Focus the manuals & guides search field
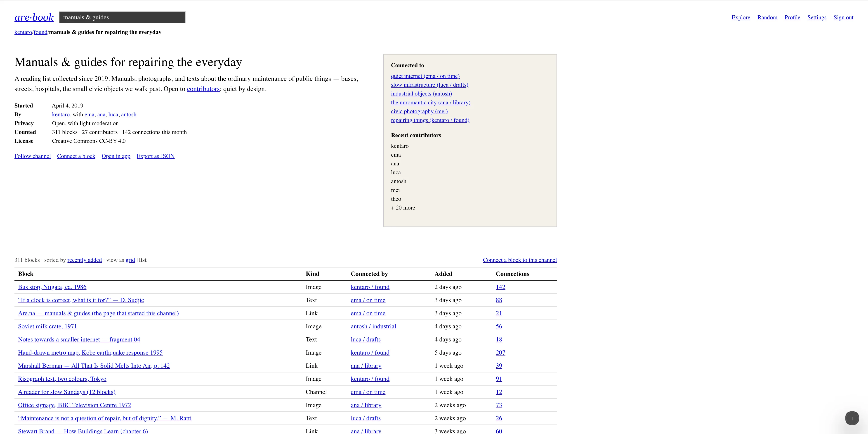The width and height of the screenshot is (868, 434). click(x=122, y=17)
